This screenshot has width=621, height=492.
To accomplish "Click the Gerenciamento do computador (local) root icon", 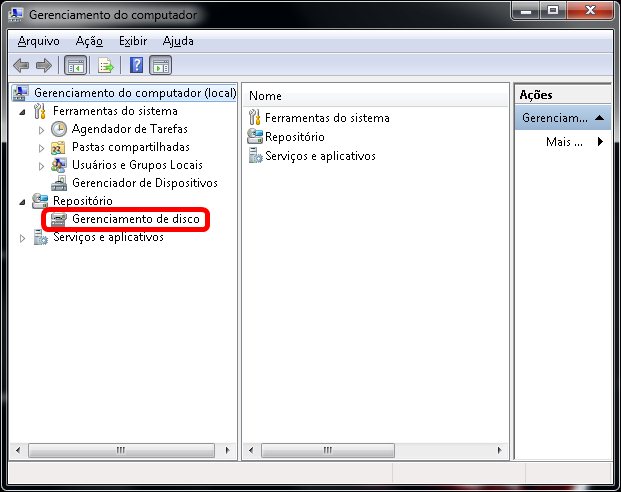I will [21, 93].
